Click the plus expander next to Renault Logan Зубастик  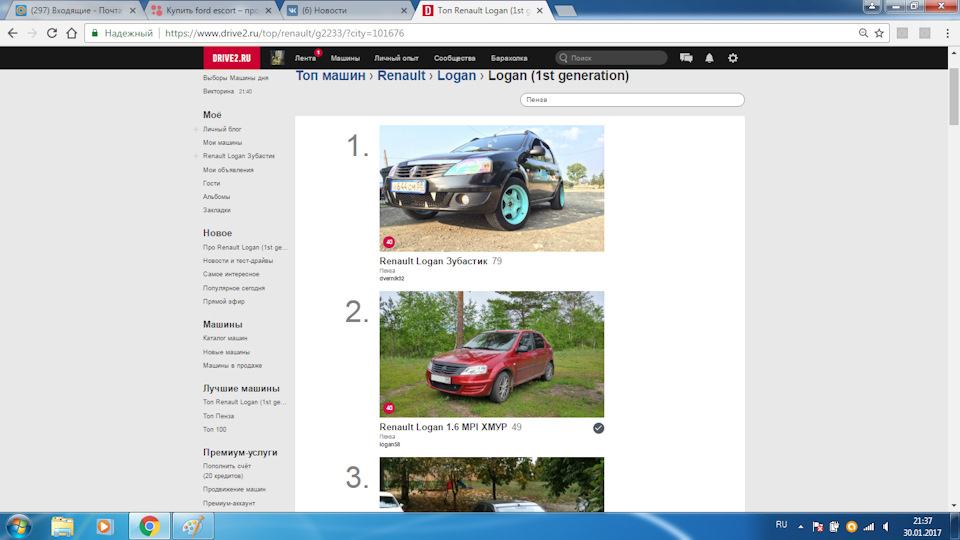196,156
